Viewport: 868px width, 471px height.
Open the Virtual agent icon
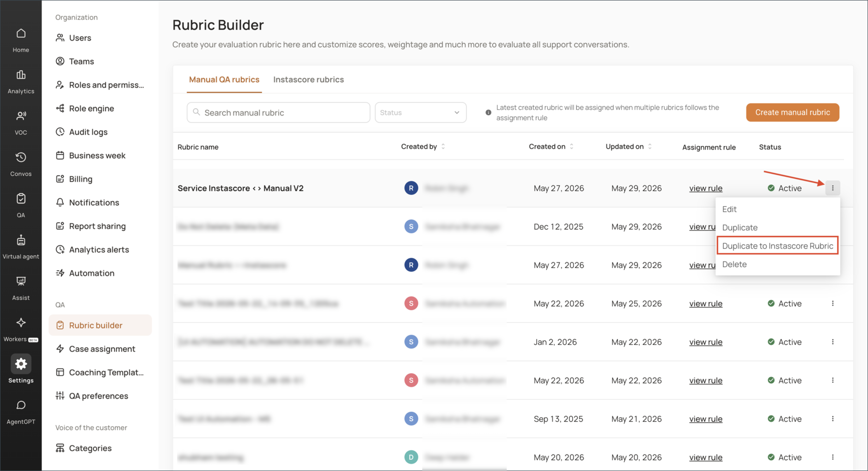pyautogui.click(x=21, y=240)
